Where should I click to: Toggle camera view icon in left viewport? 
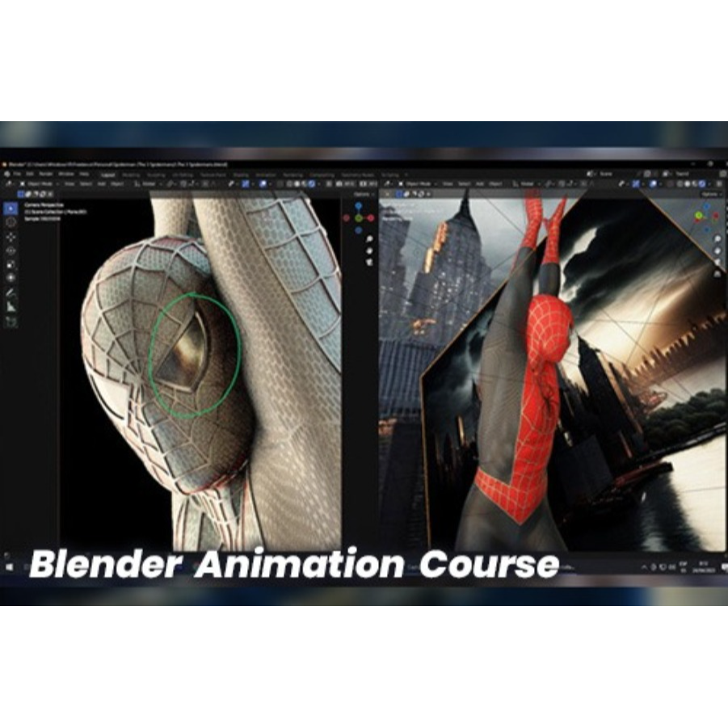pyautogui.click(x=369, y=263)
